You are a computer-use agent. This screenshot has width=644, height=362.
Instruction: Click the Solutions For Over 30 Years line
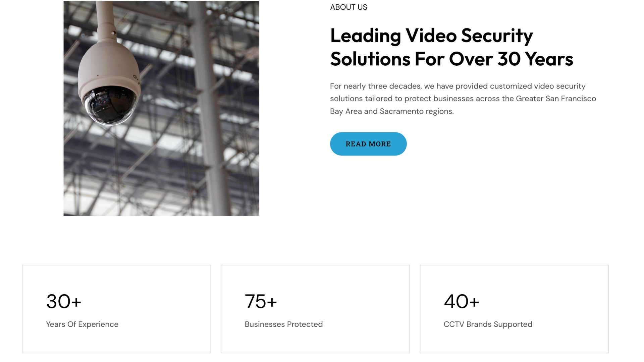[x=451, y=59]
